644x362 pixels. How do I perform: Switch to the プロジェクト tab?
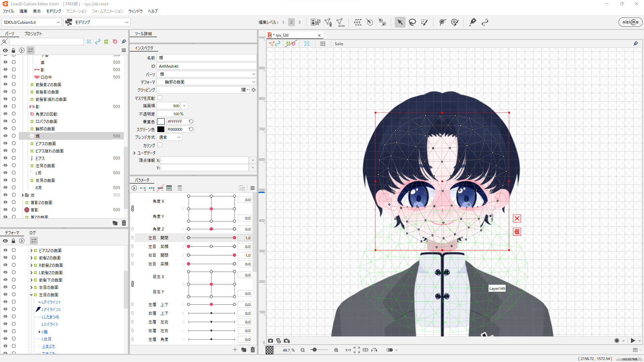(x=33, y=34)
